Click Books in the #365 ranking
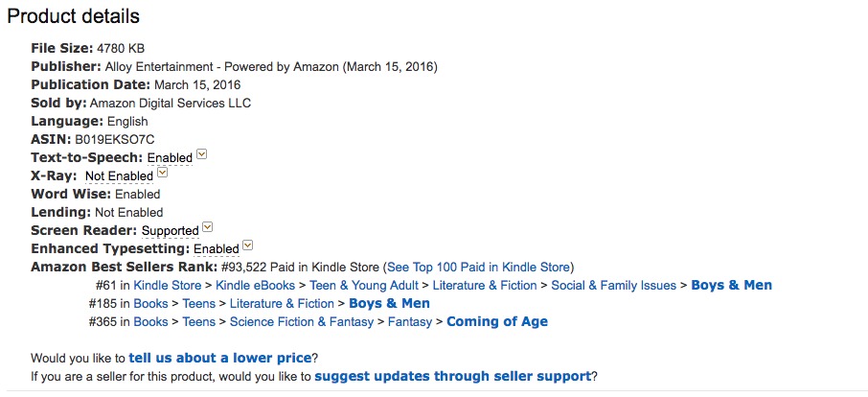Viewport: 868px width, 397px height. coord(150,321)
